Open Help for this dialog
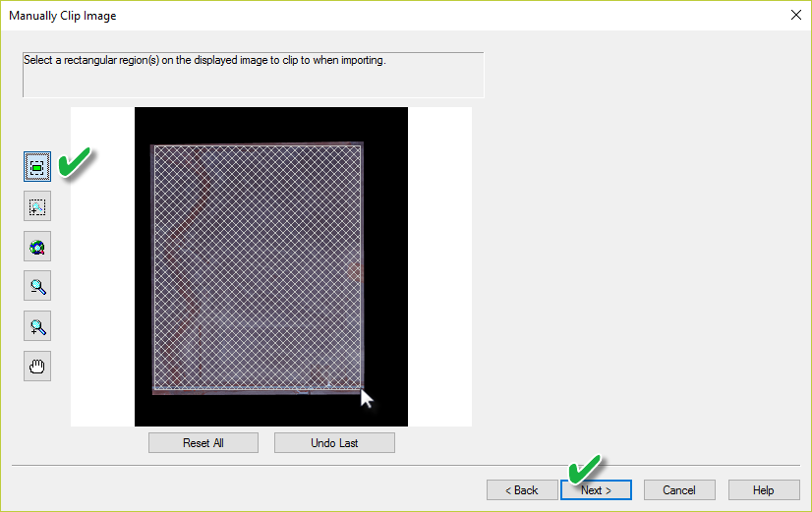The width and height of the screenshot is (812, 512). [764, 490]
